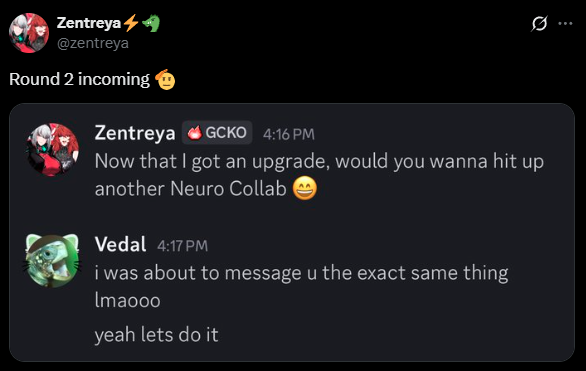This screenshot has width=586, height=371.
Task: Click the GCKO server tag badge
Action: [217, 133]
